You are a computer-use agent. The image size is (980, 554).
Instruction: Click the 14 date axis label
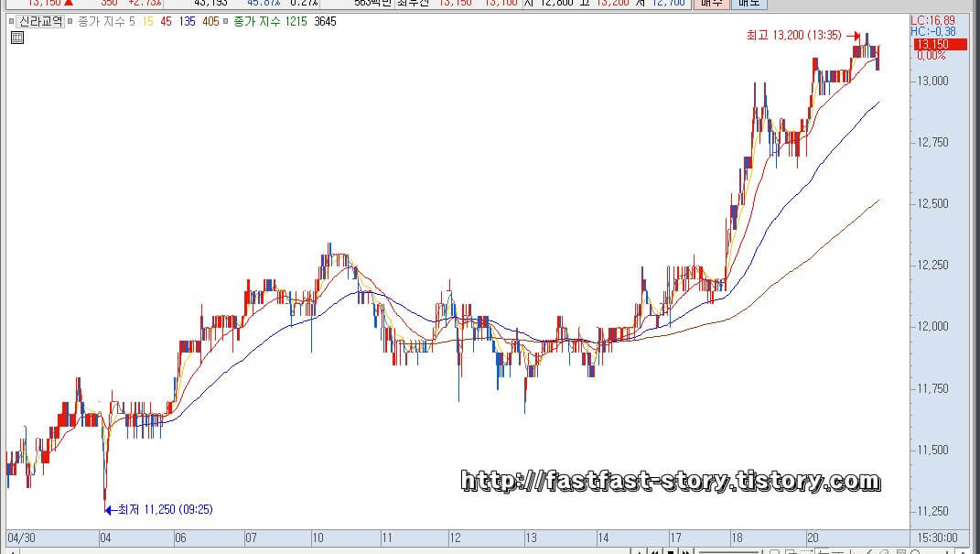point(602,538)
